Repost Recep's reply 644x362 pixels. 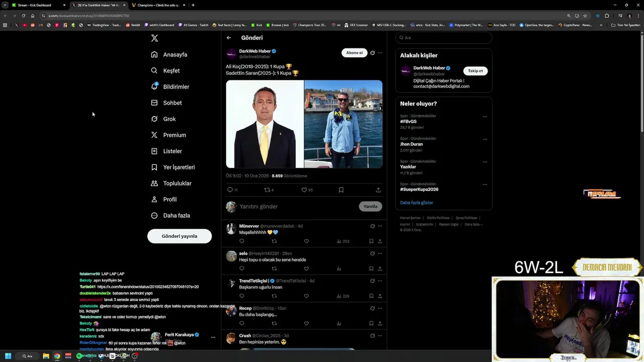click(274, 323)
